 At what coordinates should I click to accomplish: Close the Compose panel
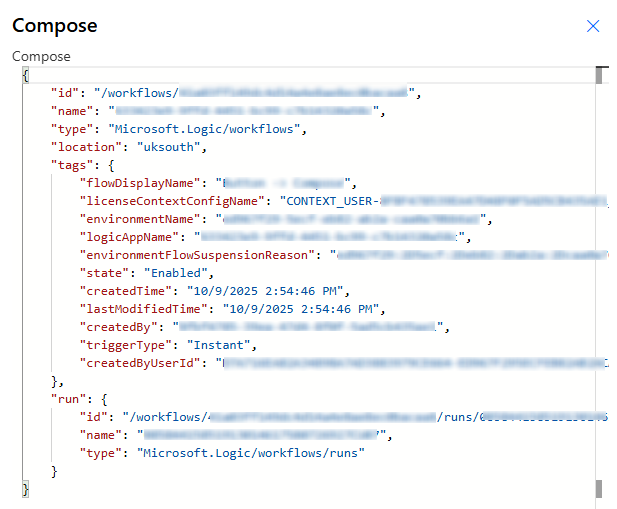[593, 26]
